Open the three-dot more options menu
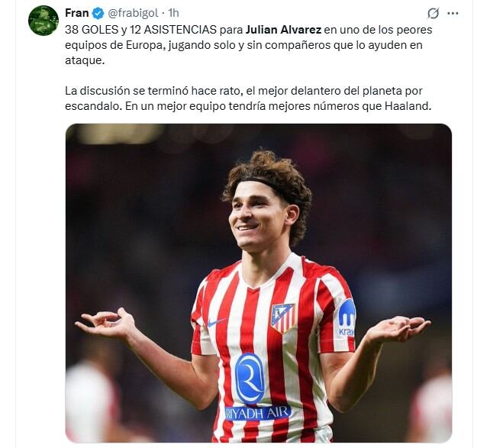 point(453,14)
